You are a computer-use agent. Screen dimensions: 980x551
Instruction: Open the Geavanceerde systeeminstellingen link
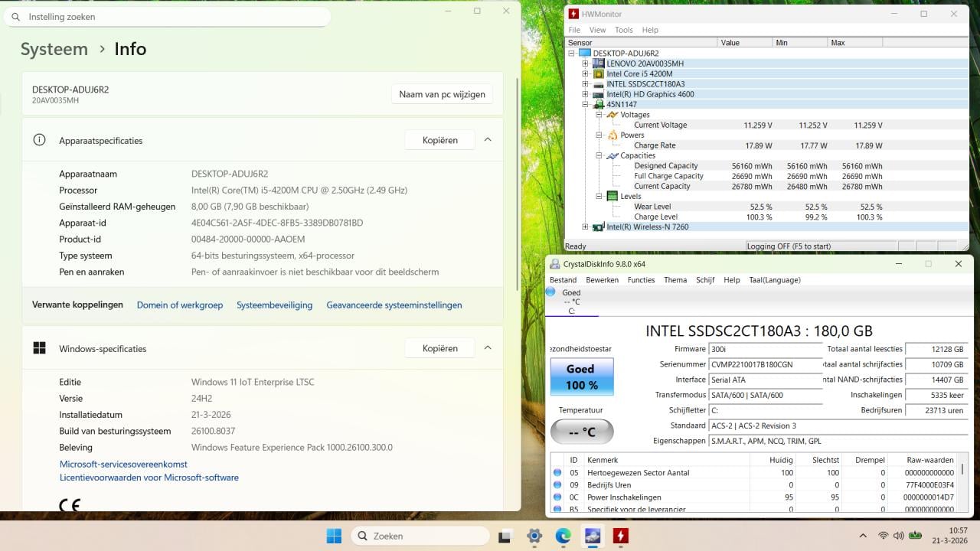click(x=394, y=305)
